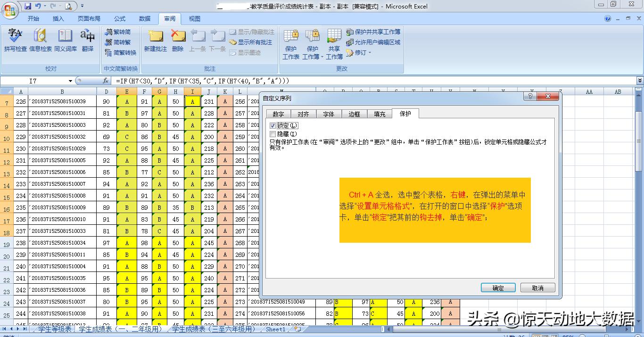This screenshot has width=644, height=337.
Task: Insert a new comment with 新建批注
Action: pyautogui.click(x=156, y=41)
